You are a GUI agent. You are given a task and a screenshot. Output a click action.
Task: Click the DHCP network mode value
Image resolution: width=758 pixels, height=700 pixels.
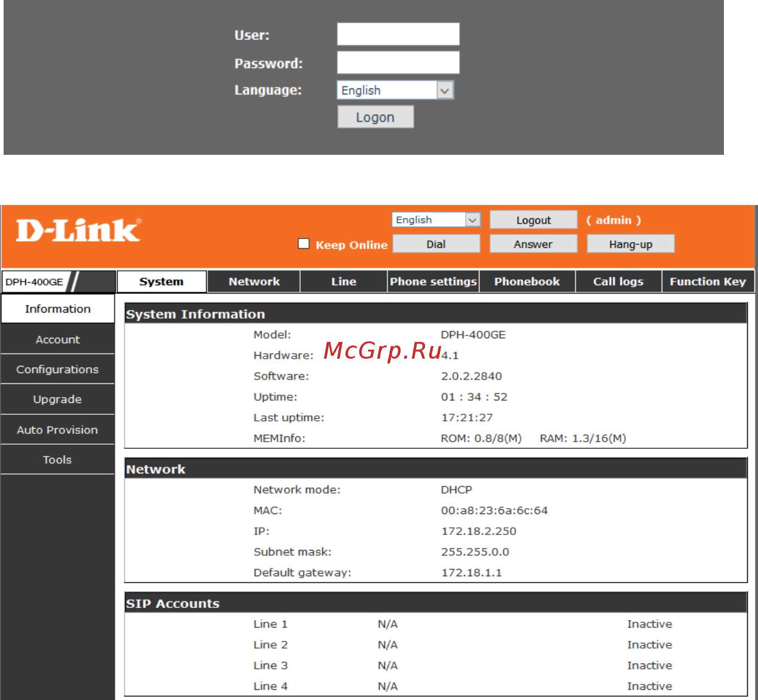pos(457,490)
